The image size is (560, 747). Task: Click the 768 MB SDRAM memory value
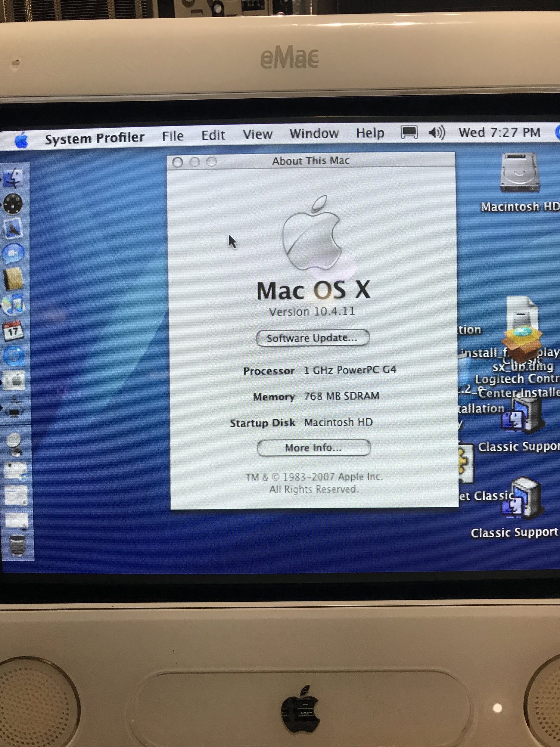[342, 396]
